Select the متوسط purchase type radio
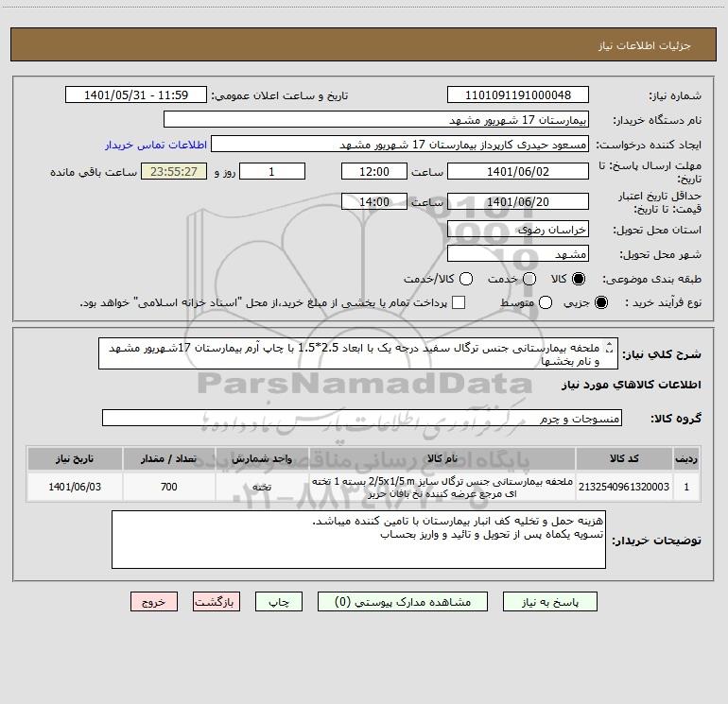Image resolution: width=728 pixels, height=704 pixels. [546, 302]
